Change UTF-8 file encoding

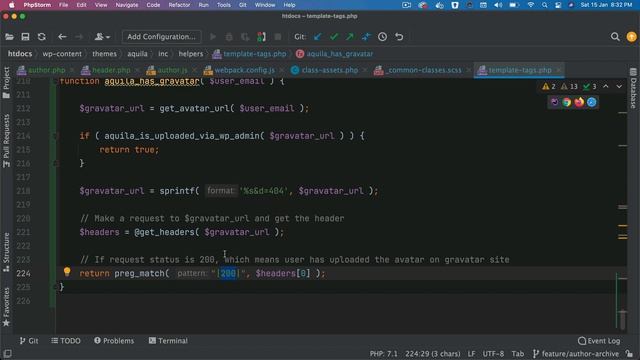[493, 354]
